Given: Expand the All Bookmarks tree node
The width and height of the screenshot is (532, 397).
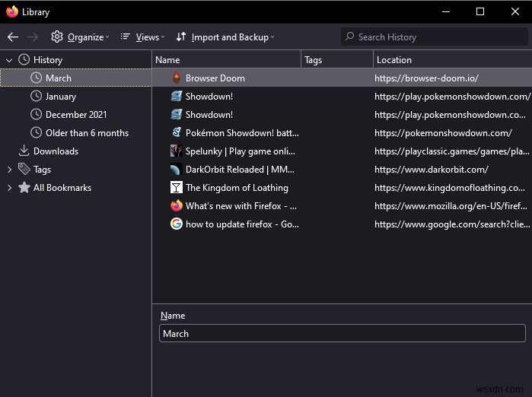Looking at the screenshot, I should tap(9, 188).
